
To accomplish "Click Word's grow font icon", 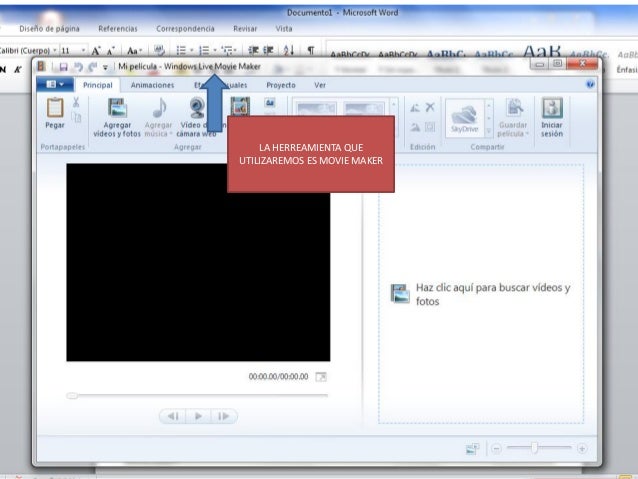I will [96, 51].
